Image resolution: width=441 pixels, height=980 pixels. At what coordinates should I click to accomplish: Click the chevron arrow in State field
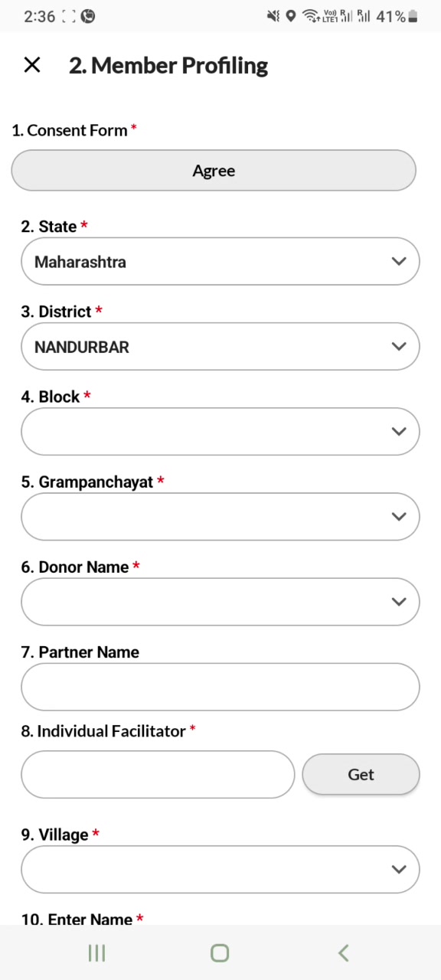pos(398,262)
